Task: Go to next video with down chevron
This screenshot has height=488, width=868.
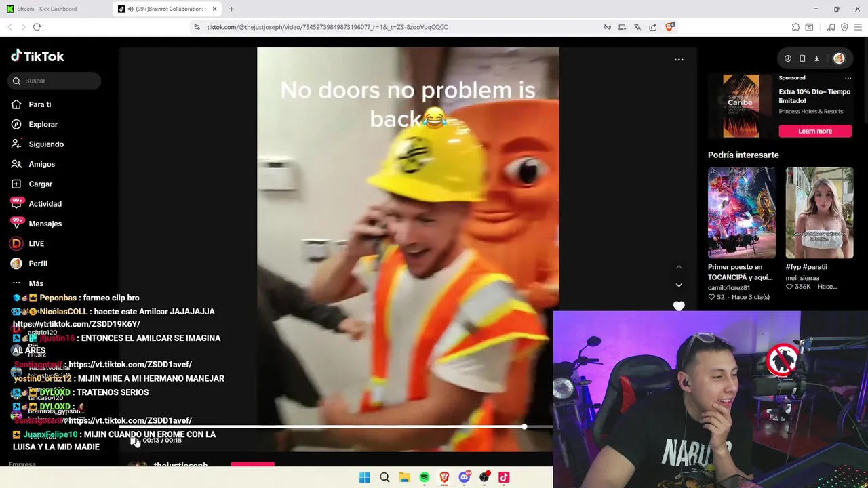Action: click(679, 285)
